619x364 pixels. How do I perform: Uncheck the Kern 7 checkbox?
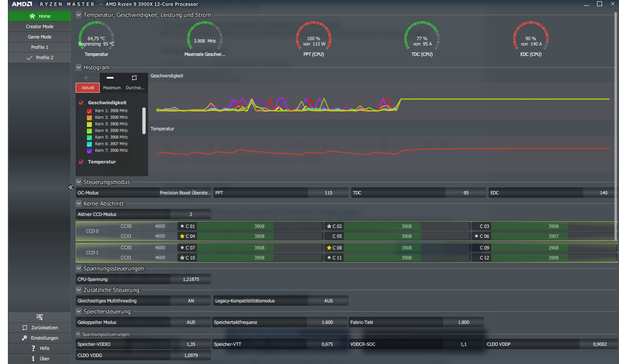tap(89, 151)
